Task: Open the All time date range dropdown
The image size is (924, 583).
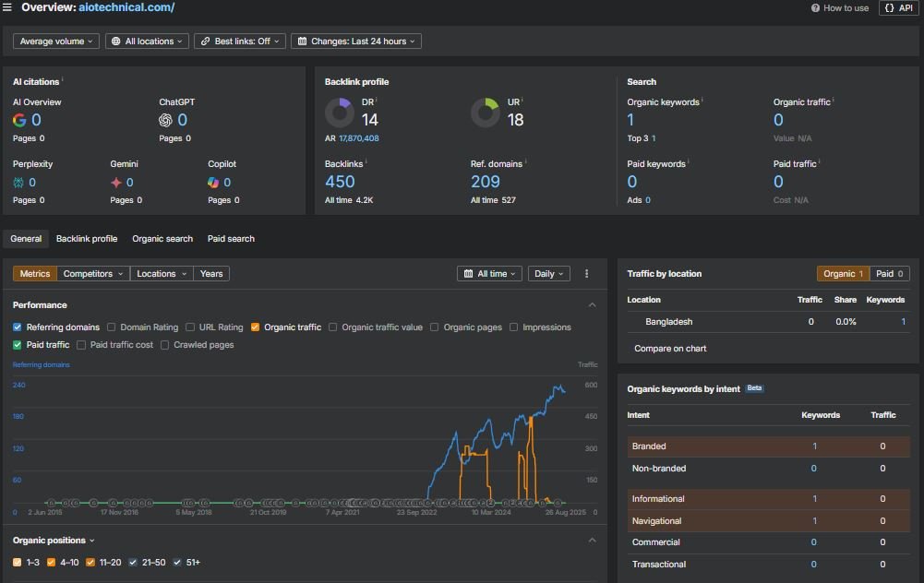Action: [x=489, y=274]
